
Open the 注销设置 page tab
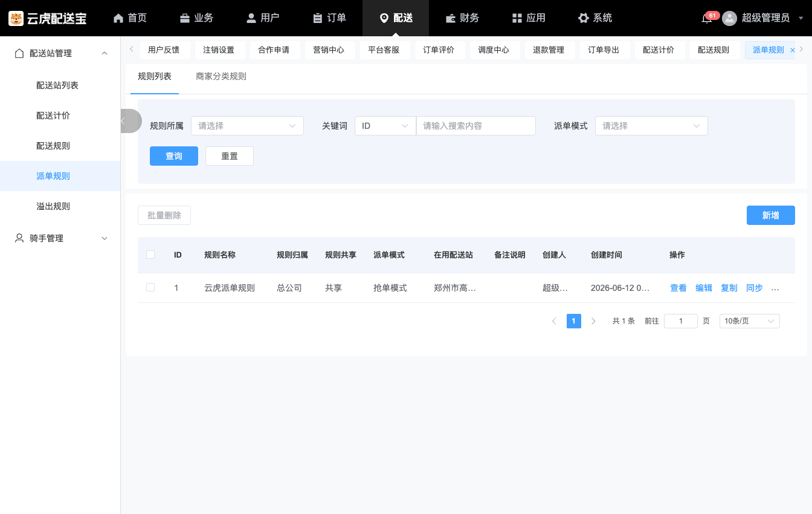pyautogui.click(x=219, y=50)
